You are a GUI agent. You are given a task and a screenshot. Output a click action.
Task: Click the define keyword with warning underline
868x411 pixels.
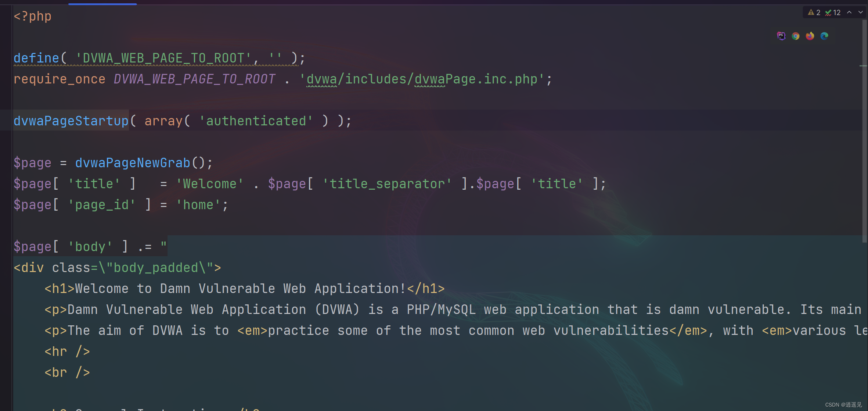pyautogui.click(x=36, y=58)
